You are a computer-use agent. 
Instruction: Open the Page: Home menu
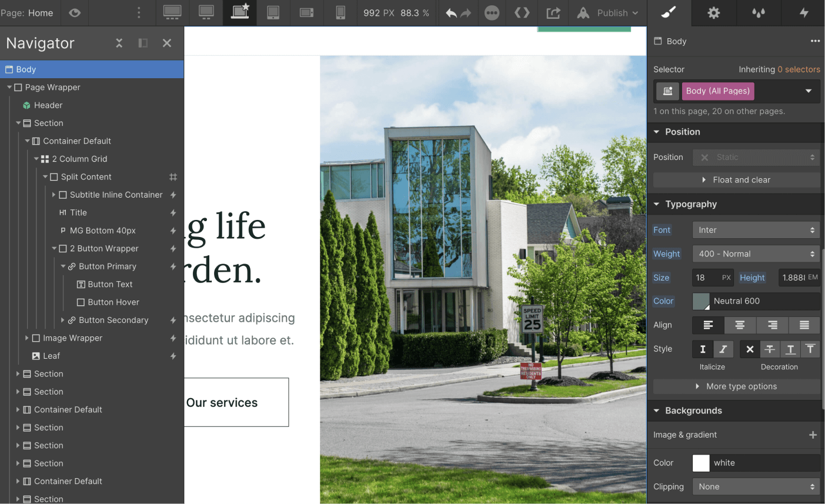click(x=28, y=12)
